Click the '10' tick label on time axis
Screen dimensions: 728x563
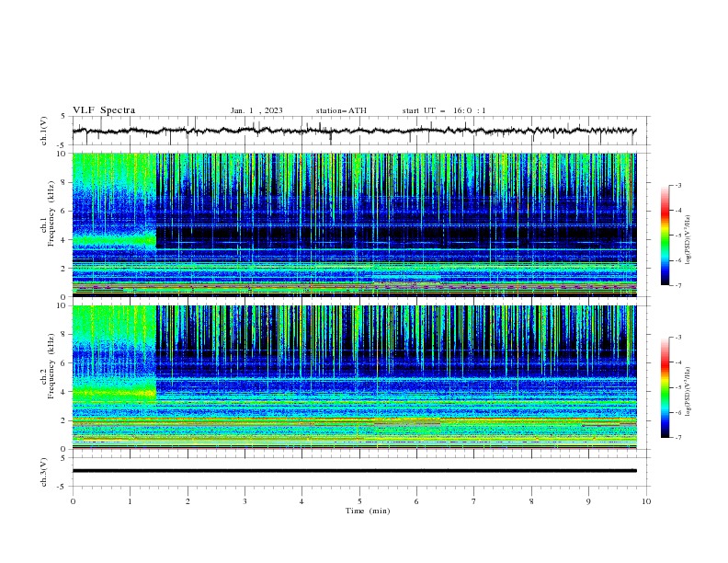pyautogui.click(x=646, y=501)
